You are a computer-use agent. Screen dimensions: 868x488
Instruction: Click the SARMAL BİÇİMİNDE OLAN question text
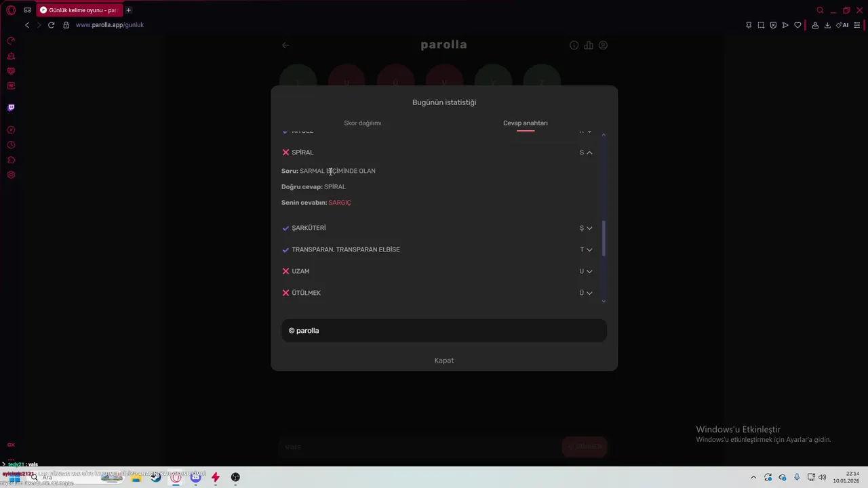[x=338, y=171]
